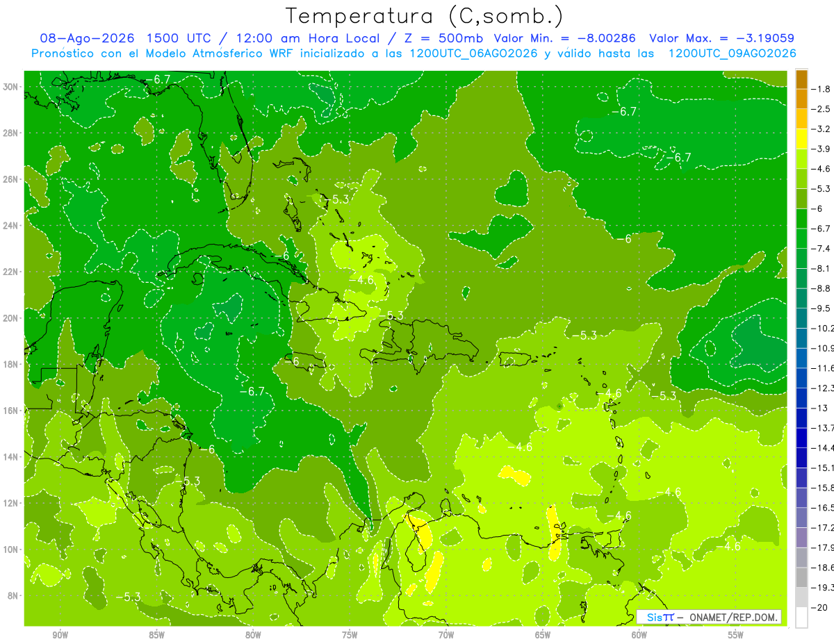Click the 65W longitude axis label
Screen dimensions: 834x644
(x=543, y=635)
